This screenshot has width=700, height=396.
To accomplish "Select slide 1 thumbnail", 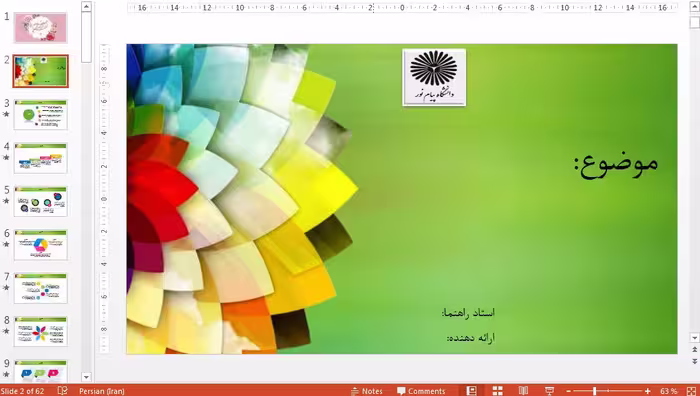I will (40, 27).
